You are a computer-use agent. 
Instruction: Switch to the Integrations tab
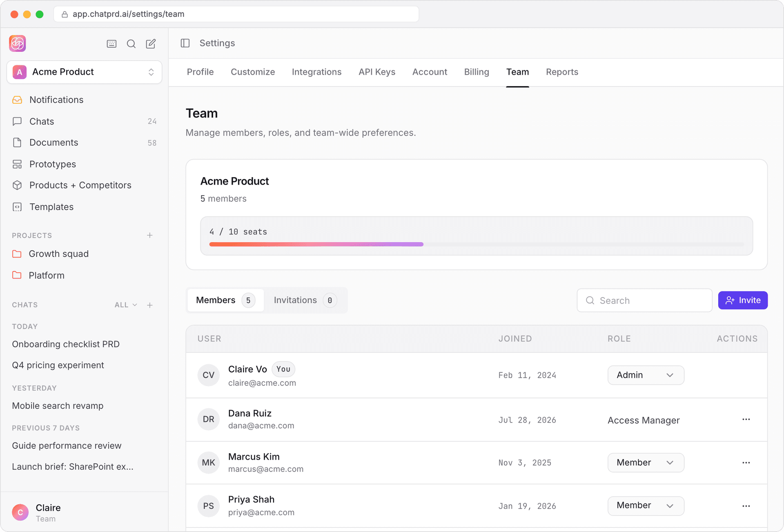(316, 72)
